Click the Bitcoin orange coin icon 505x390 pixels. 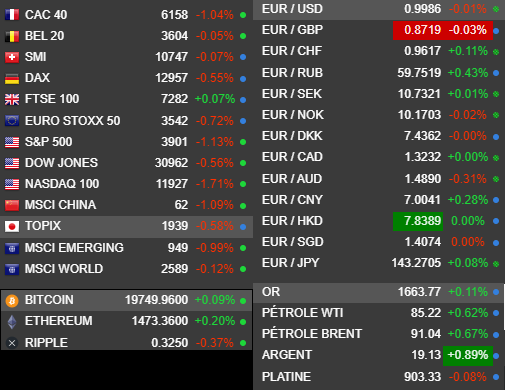[x=12, y=300]
